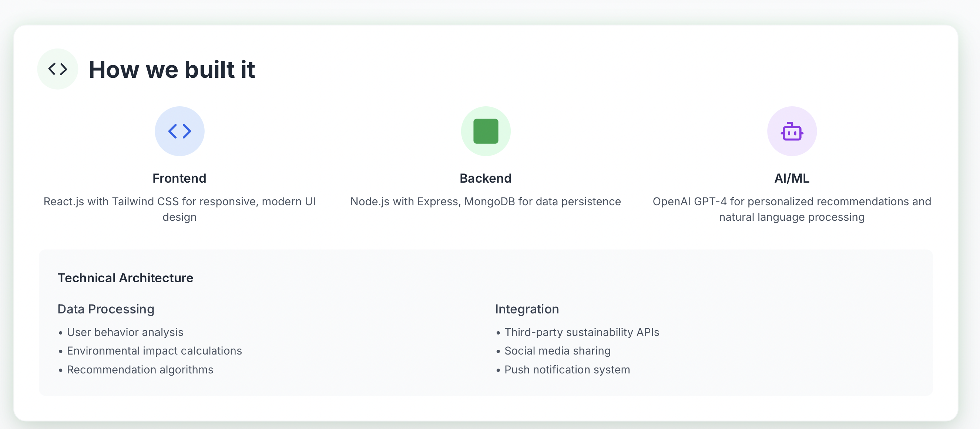Click the Integration subheading

(527, 309)
